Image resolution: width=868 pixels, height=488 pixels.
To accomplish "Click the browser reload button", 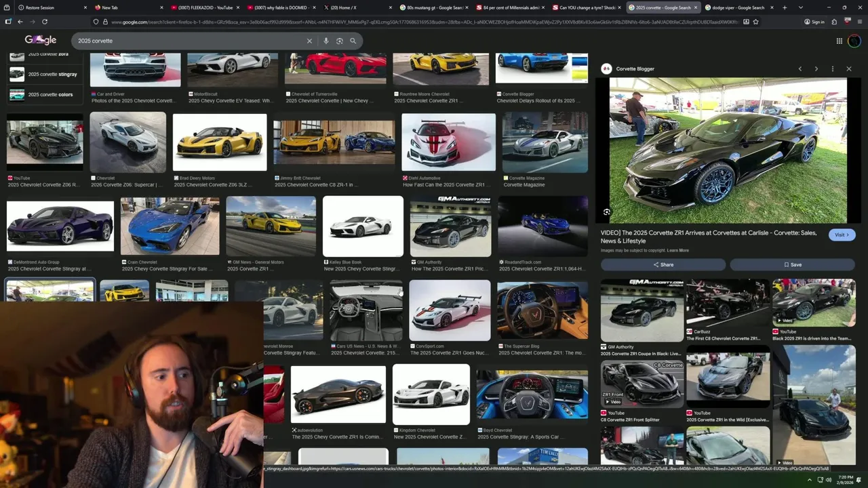I will coord(44,22).
